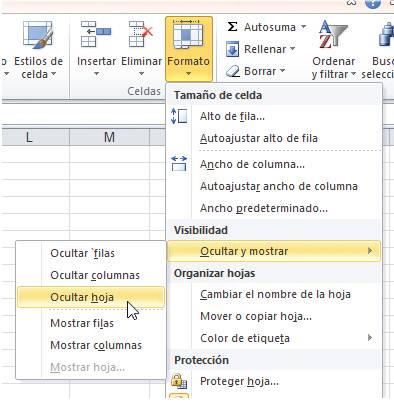This screenshot has width=394, height=415.
Task: Select Ocultar columnas in submenu
Action: coord(91,275)
